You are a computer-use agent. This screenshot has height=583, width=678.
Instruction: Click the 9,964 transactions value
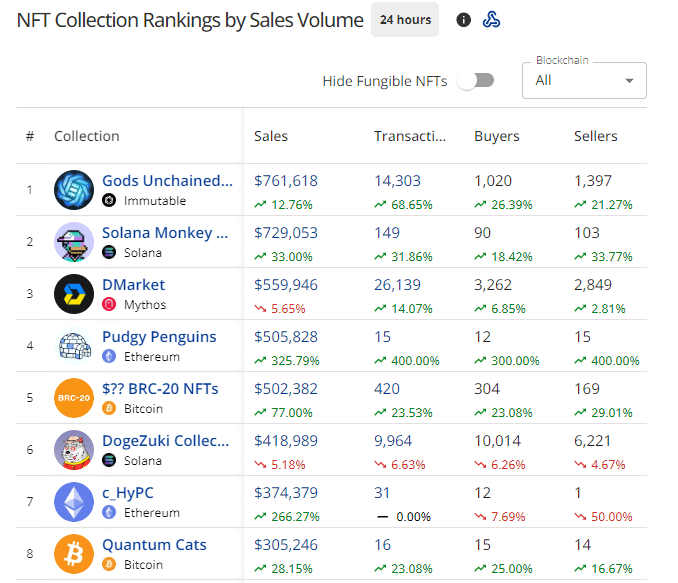click(393, 440)
